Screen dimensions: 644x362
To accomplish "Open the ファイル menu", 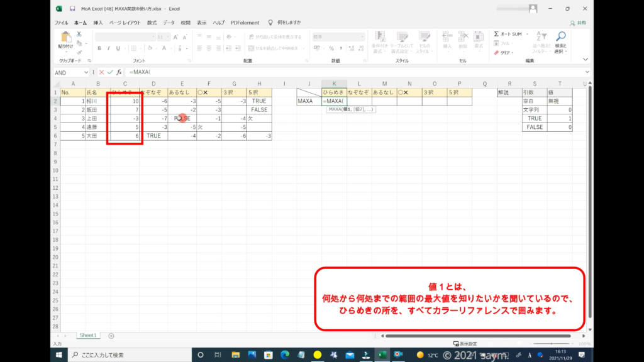I will pos(61,23).
